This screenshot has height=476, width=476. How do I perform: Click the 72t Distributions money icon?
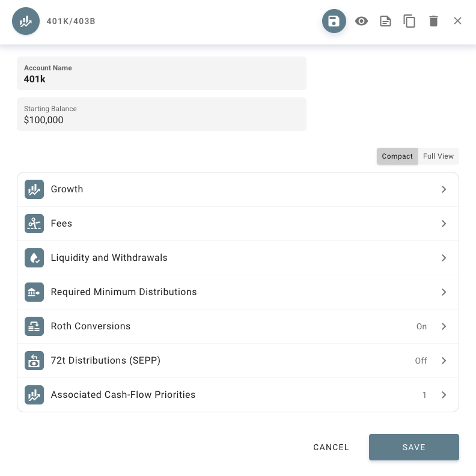point(34,361)
